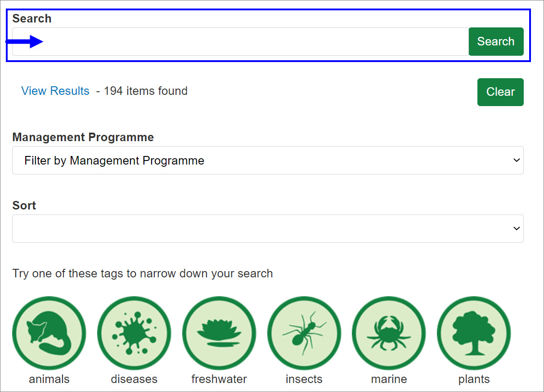Click the Clear button
This screenshot has width=544, height=392.
[500, 92]
